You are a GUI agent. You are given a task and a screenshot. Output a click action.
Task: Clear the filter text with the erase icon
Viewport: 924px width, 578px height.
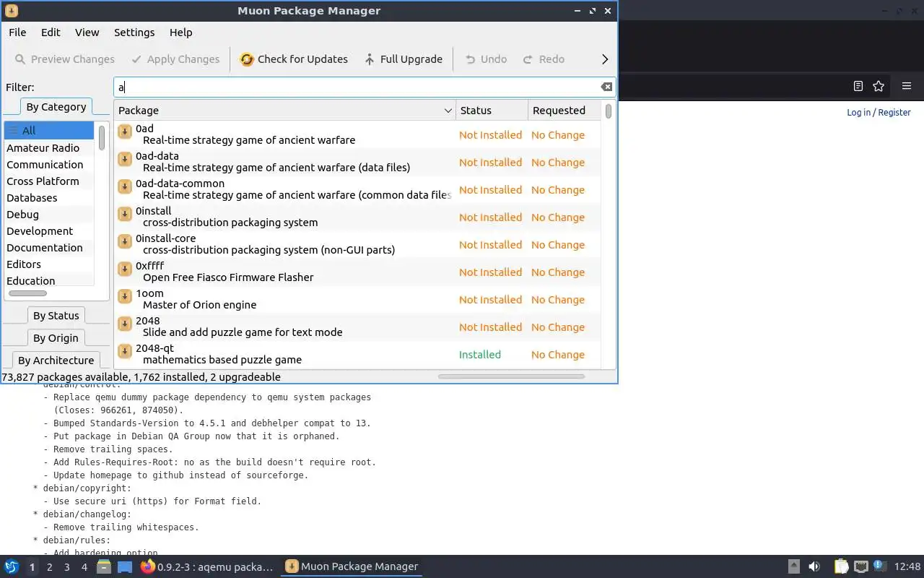coord(606,87)
